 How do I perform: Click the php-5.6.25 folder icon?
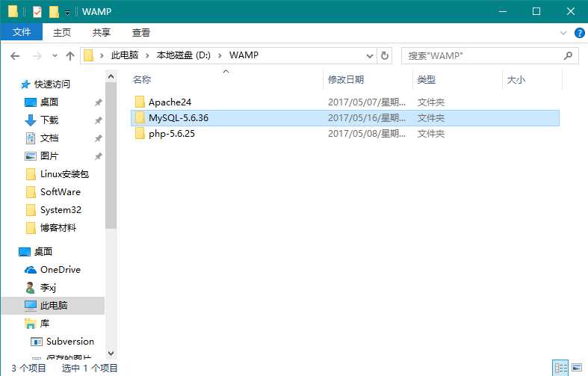coord(140,133)
